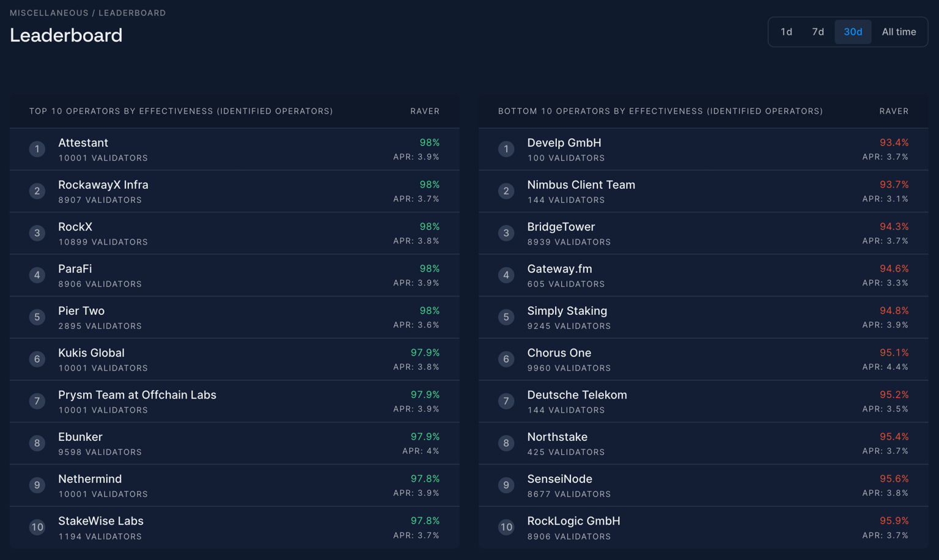Viewport: 939px width, 560px height.
Task: Click RockLogic GmbH's 95.9% effectiveness value
Action: [x=894, y=521]
